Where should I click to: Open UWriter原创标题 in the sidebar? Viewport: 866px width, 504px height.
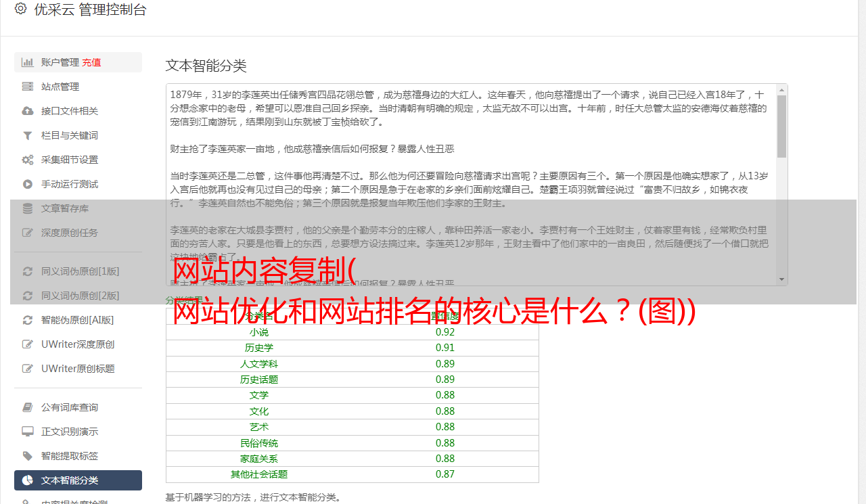coord(78,369)
